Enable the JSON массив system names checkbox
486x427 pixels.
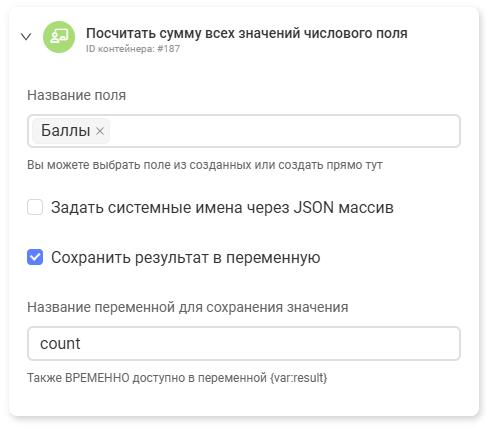[35, 207]
